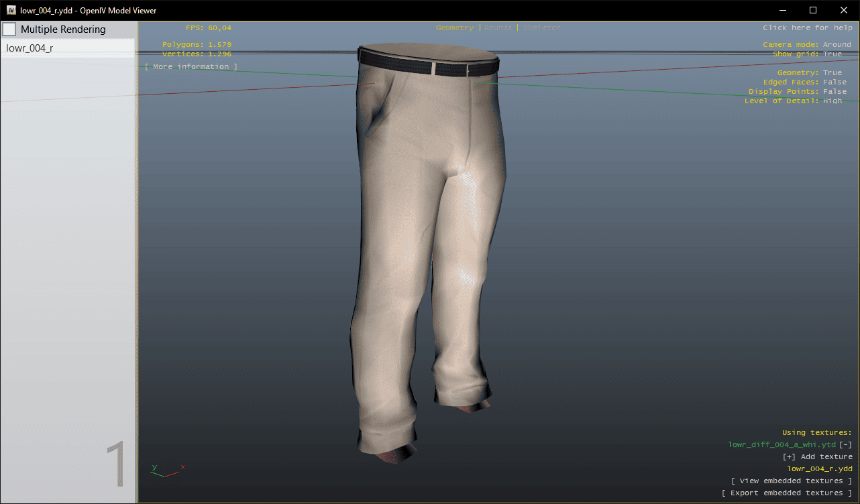Open View embedded textures
The height and width of the screenshot is (504, 860).
[791, 481]
